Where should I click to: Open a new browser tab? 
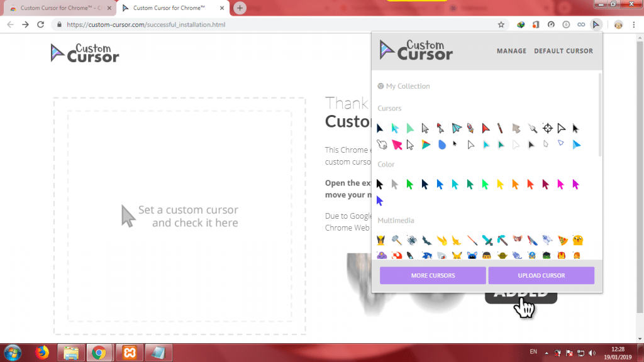click(240, 8)
